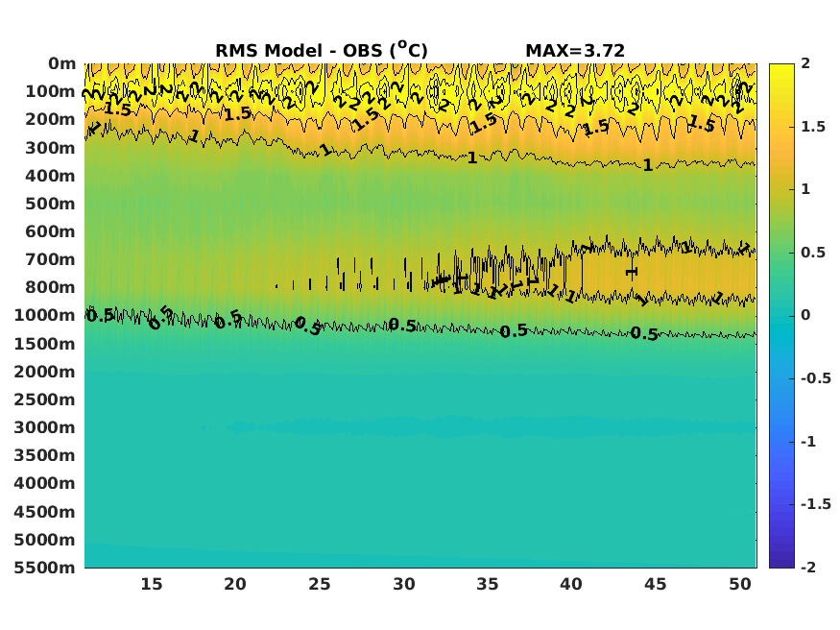This screenshot has height=630, width=840.
Task: Click the dark blue bottom of the colorbar
Action: (x=781, y=562)
